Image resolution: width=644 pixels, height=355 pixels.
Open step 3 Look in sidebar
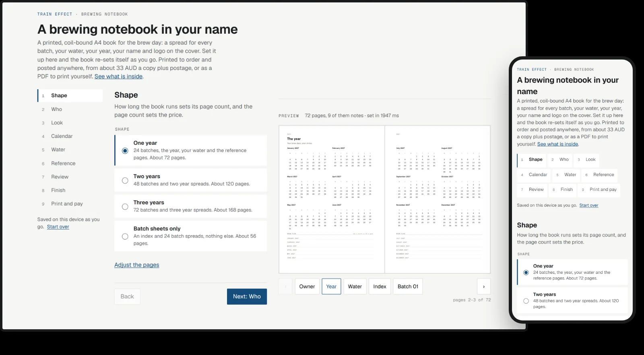[x=70, y=123]
